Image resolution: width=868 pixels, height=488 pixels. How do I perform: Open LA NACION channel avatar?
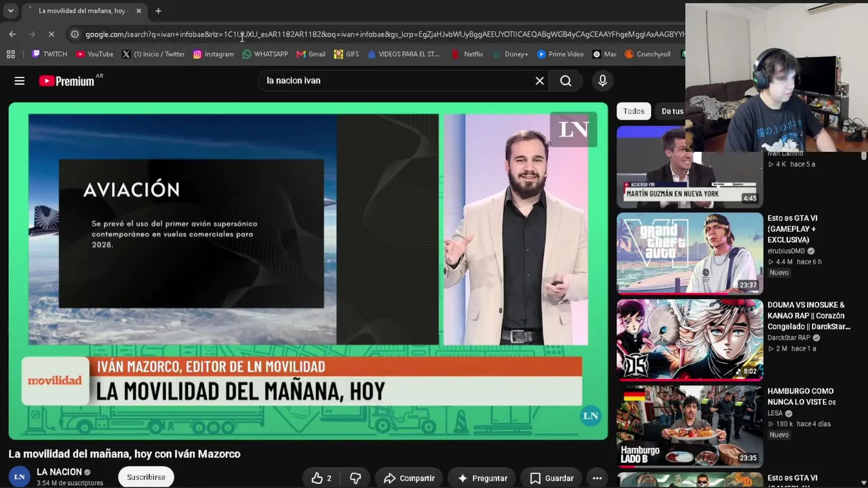(20, 476)
